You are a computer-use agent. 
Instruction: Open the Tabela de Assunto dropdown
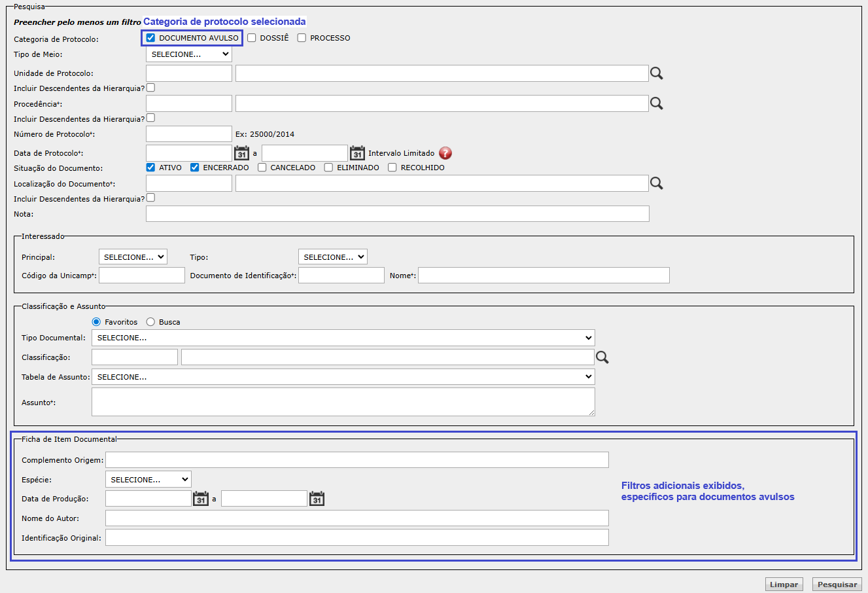pos(343,377)
